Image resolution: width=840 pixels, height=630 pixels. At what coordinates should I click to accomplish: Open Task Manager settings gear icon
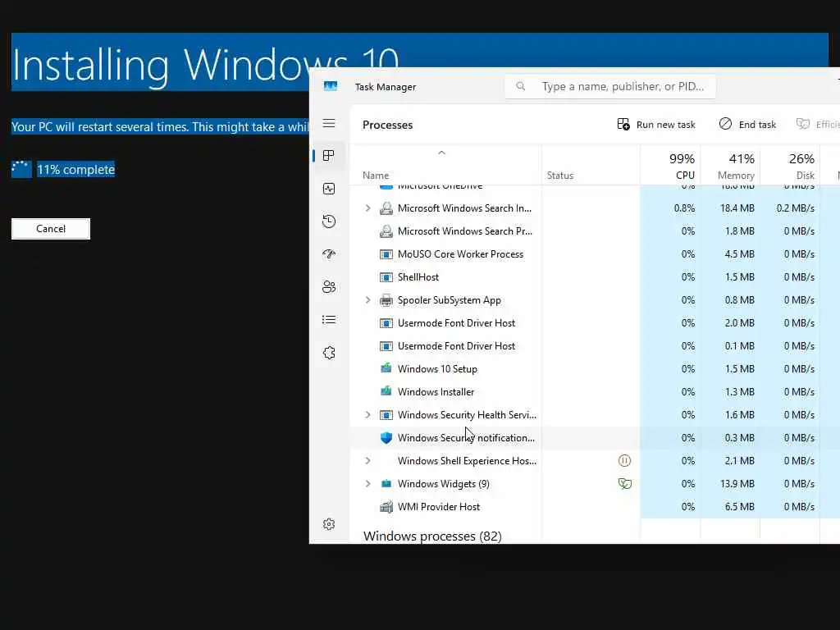329,524
